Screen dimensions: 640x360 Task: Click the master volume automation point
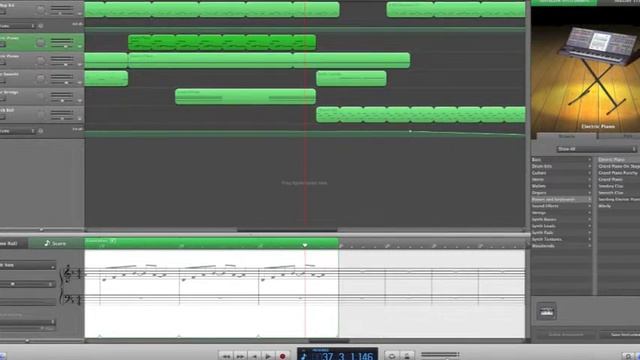[x=410, y=131]
